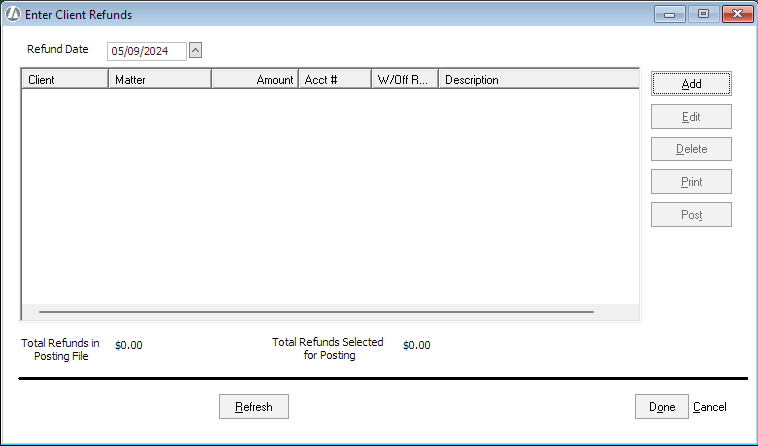The height and width of the screenshot is (446, 758).
Task: Click the Done button
Action: click(x=662, y=406)
